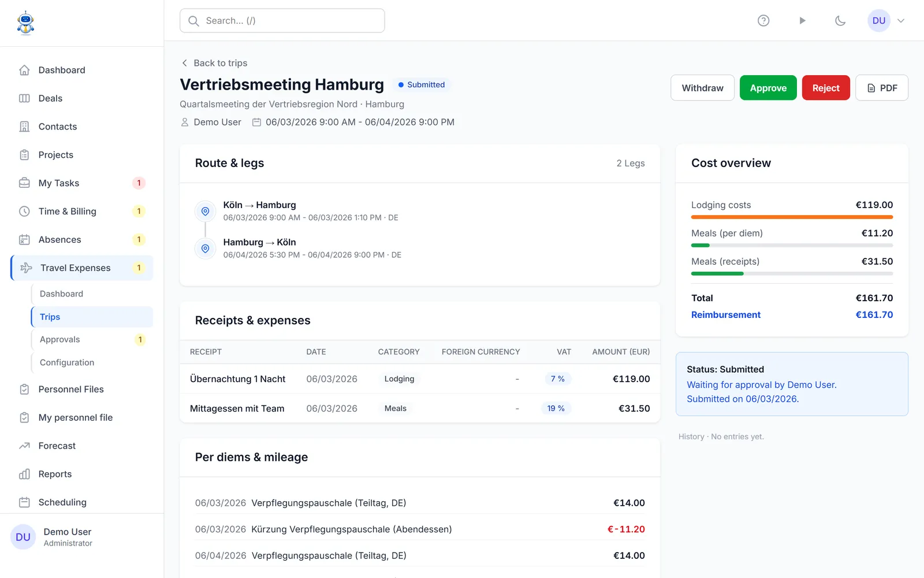Click the My personnel file icon

tap(24, 418)
